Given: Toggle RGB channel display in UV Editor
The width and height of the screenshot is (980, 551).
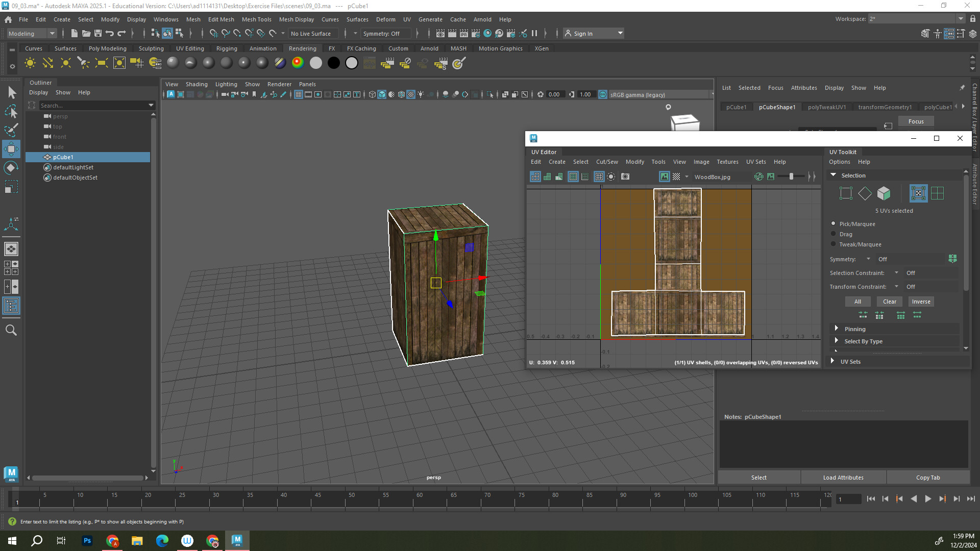Looking at the screenshot, I should click(759, 177).
